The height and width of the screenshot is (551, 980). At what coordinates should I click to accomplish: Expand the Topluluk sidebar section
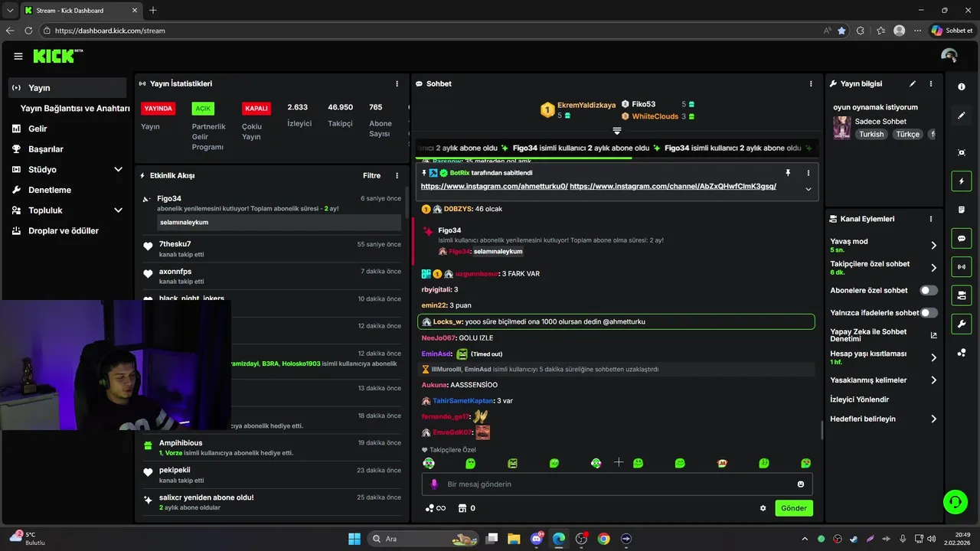click(x=118, y=210)
